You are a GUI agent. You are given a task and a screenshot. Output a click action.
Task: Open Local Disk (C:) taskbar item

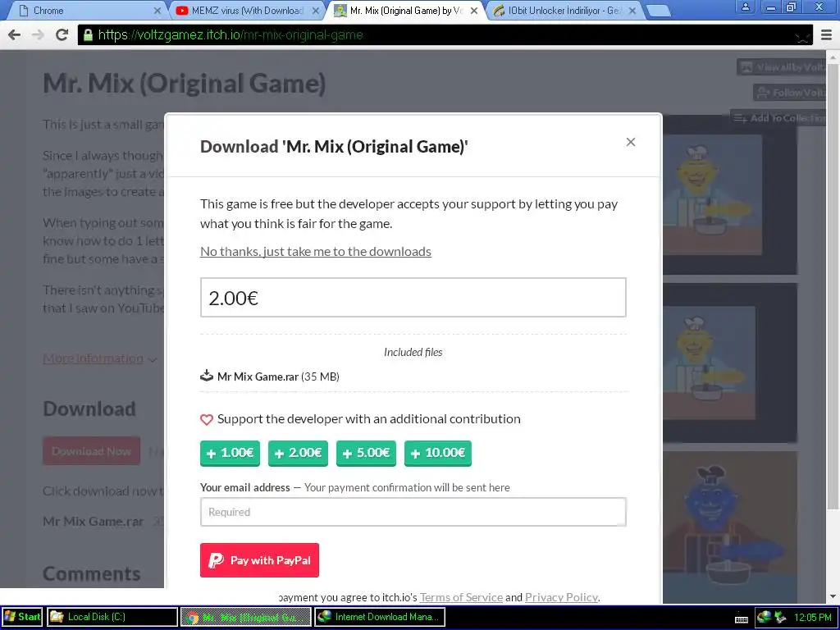click(x=112, y=617)
